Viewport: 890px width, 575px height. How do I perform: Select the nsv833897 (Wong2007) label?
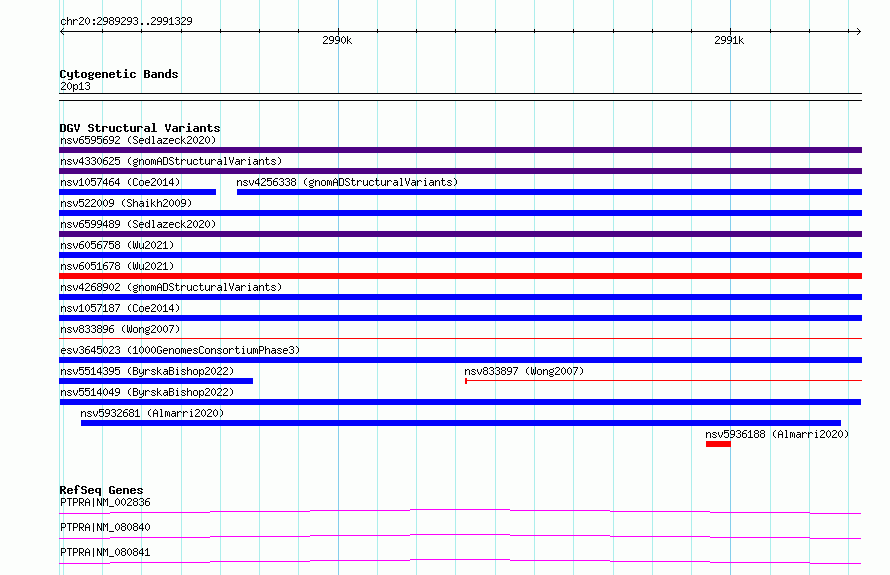point(524,371)
